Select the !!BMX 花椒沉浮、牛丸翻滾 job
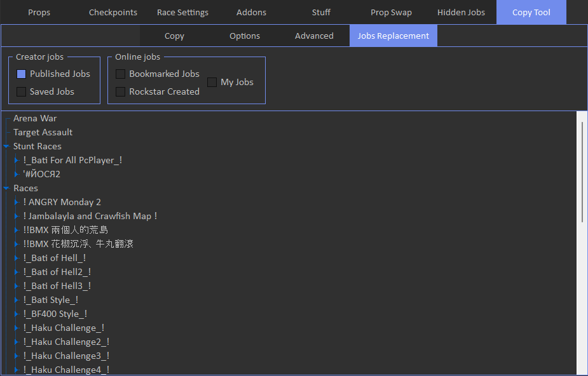588x376 pixels. point(78,244)
